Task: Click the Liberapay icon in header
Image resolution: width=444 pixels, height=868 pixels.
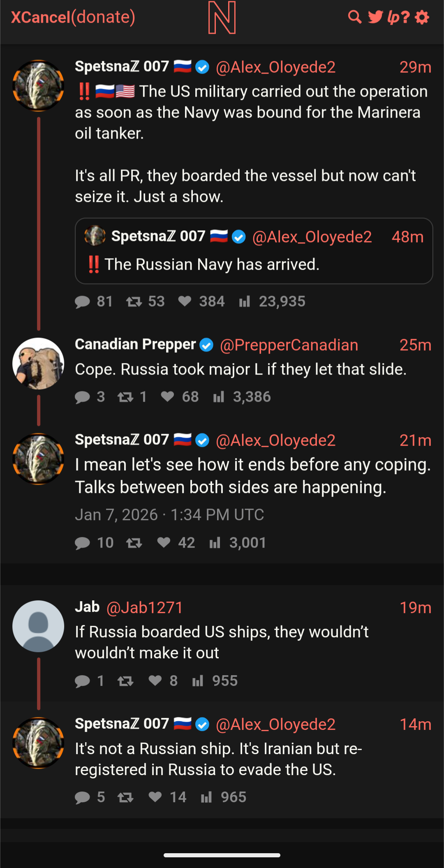Action: pyautogui.click(x=398, y=17)
